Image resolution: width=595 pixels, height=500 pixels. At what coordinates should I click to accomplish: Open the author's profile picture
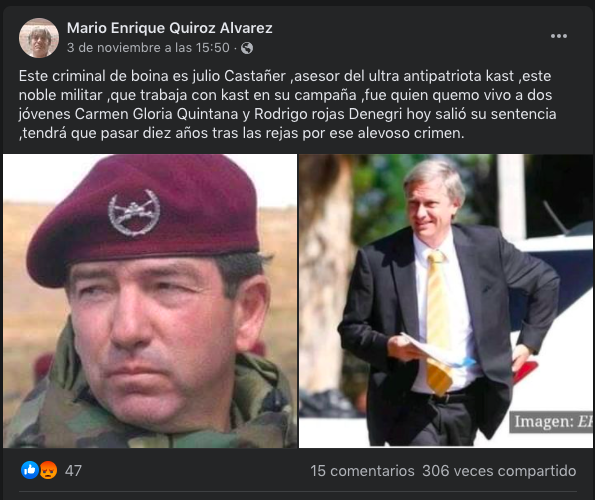coord(39,38)
